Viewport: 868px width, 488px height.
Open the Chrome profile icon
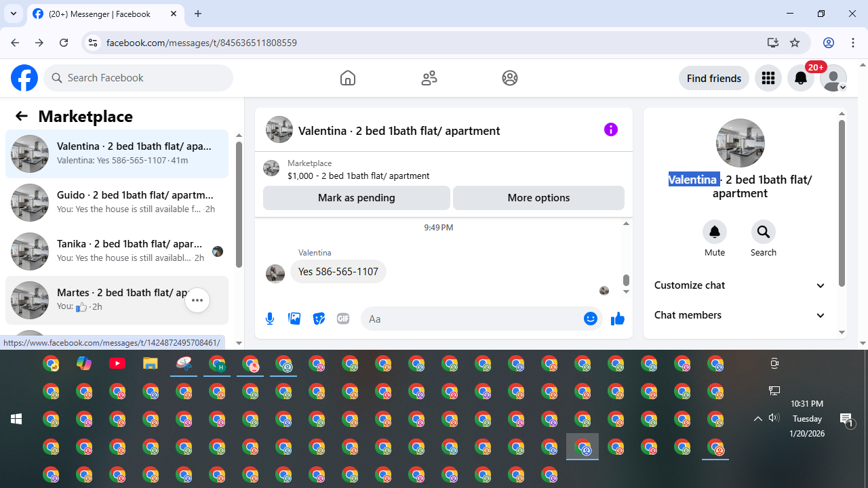coord(829,43)
